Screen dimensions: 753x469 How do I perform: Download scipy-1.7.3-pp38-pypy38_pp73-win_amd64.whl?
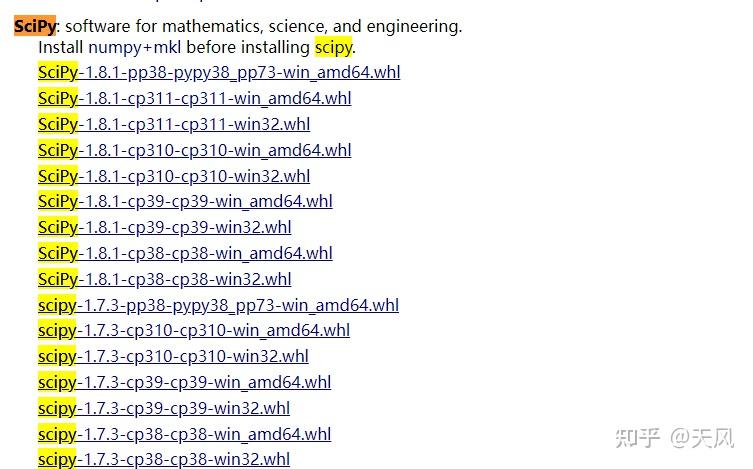point(218,306)
